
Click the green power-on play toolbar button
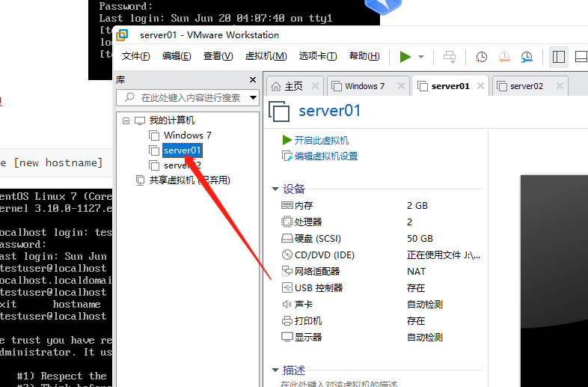[405, 57]
